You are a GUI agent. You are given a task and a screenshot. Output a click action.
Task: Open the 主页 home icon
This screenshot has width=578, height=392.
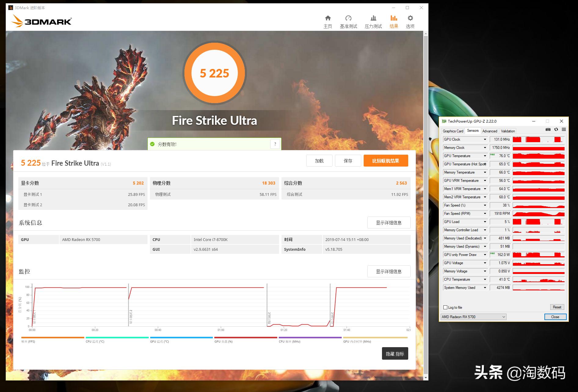pyautogui.click(x=328, y=18)
